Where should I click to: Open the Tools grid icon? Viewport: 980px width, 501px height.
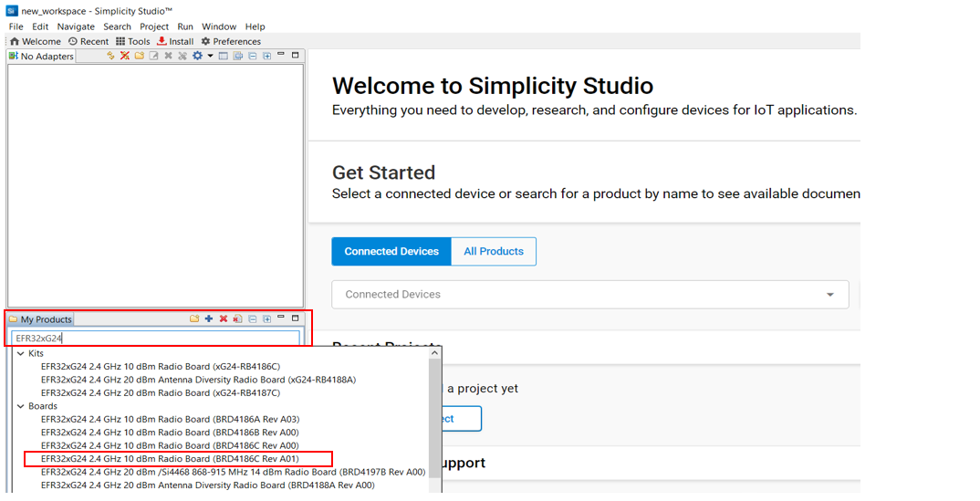click(x=120, y=41)
